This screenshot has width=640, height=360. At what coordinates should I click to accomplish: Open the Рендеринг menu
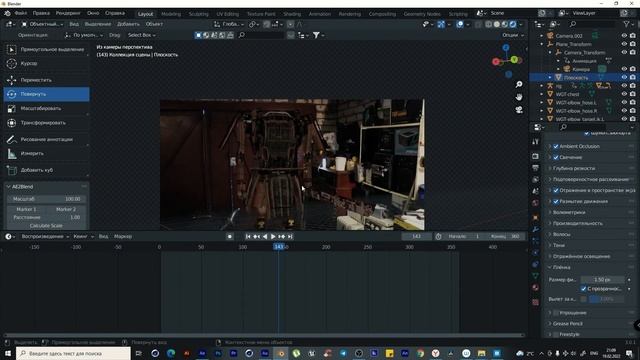[68, 13]
